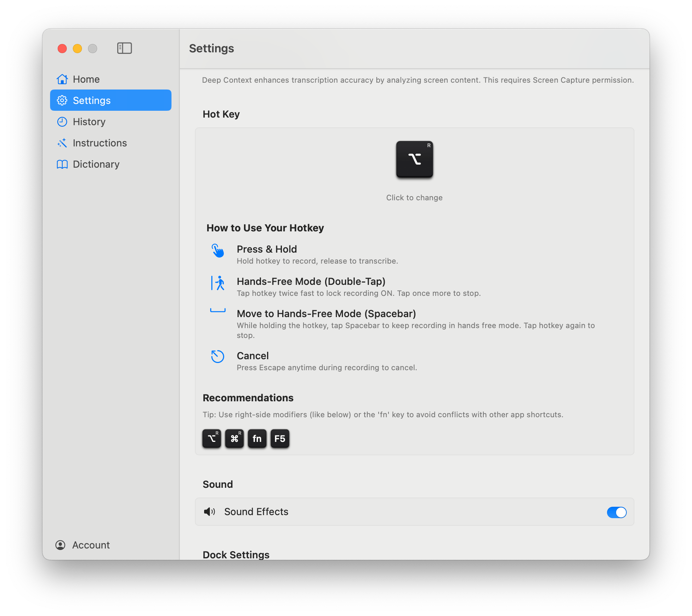Open the Home page in sidebar
The height and width of the screenshot is (616, 692).
click(x=86, y=79)
